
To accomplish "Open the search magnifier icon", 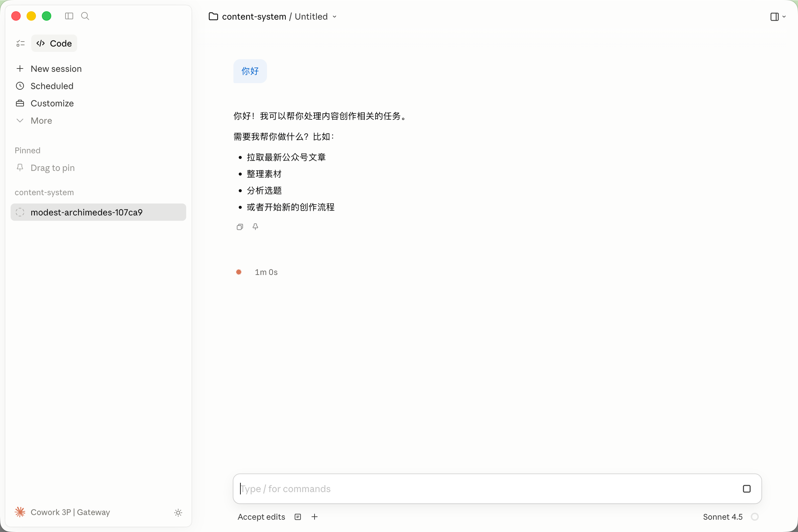I will click(x=85, y=16).
